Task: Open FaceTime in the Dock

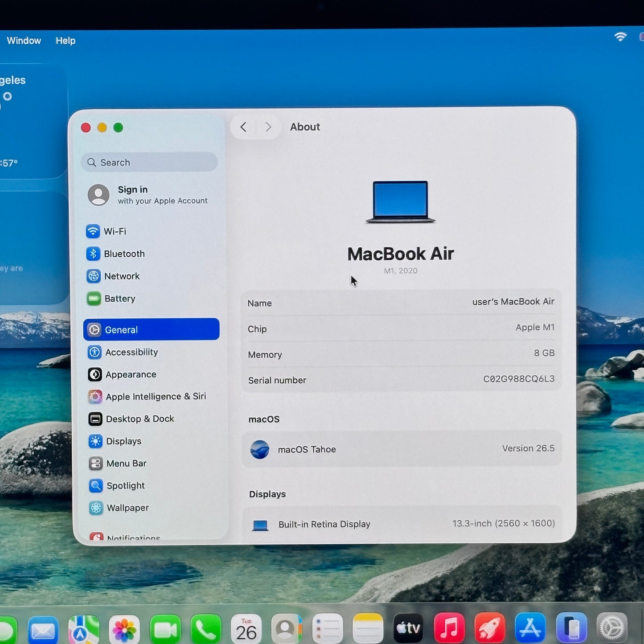Action: coord(165,629)
